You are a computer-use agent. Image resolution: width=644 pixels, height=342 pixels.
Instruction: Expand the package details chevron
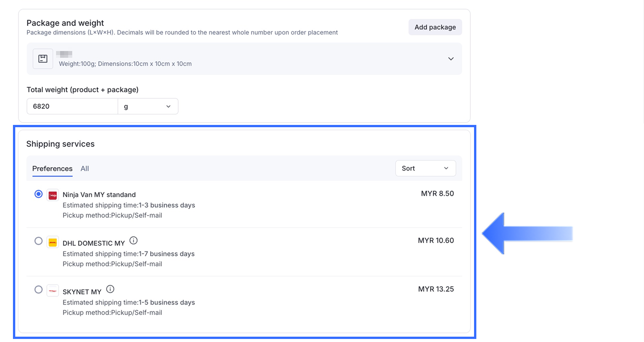coord(451,59)
